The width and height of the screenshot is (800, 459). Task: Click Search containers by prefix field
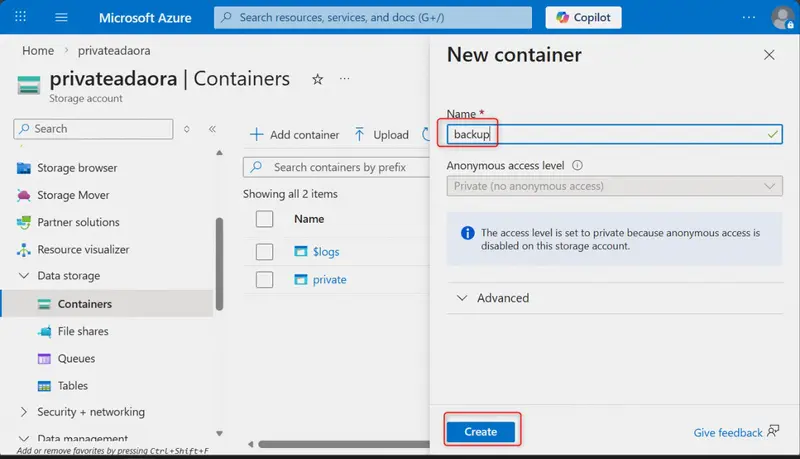pos(337,167)
